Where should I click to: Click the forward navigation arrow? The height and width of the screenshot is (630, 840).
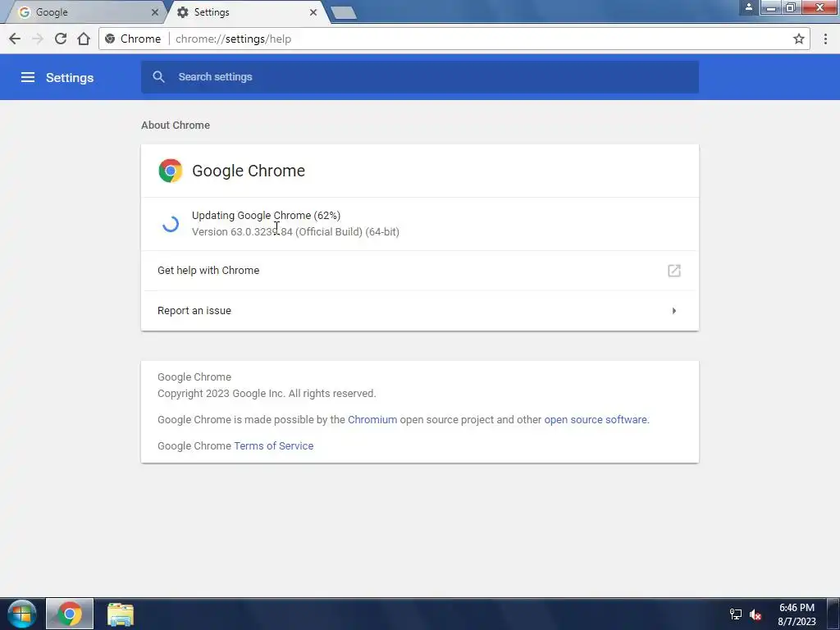tap(38, 39)
